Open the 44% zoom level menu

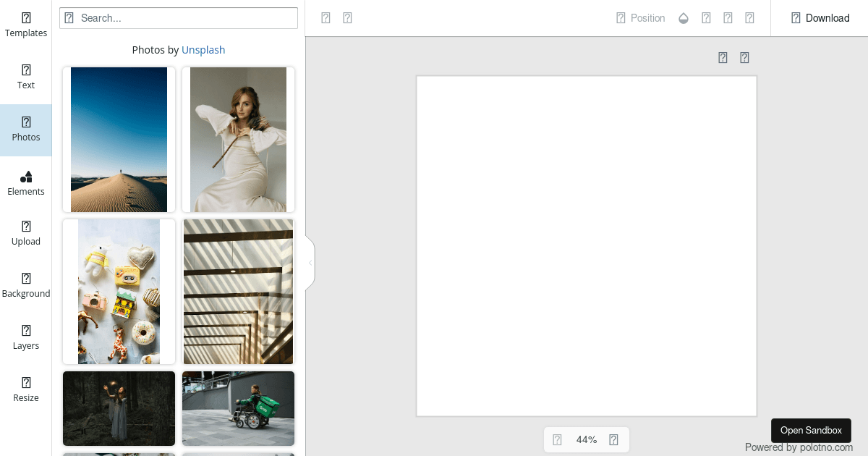586,439
